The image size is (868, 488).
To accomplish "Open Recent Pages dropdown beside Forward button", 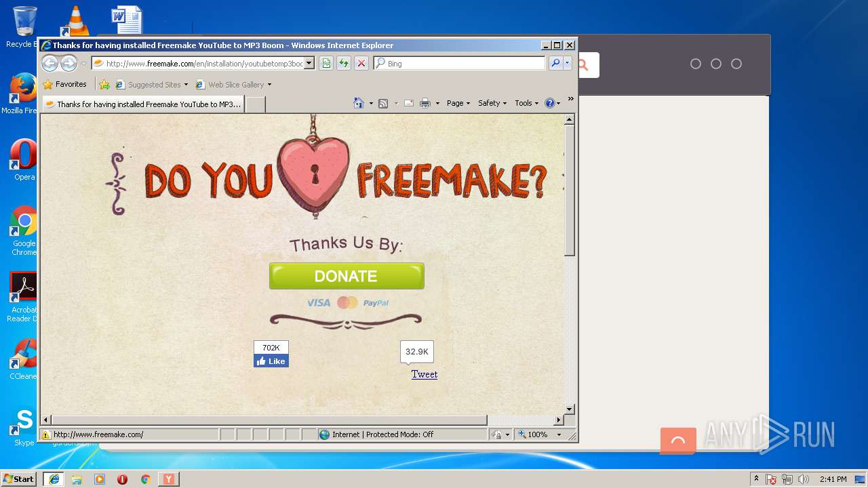I will [x=83, y=64].
